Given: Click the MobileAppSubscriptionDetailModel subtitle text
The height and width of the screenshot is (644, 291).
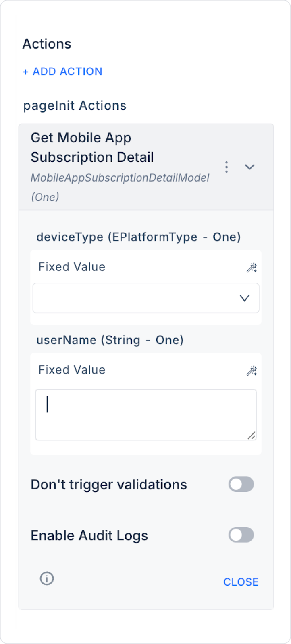Looking at the screenshot, I should point(120,178).
